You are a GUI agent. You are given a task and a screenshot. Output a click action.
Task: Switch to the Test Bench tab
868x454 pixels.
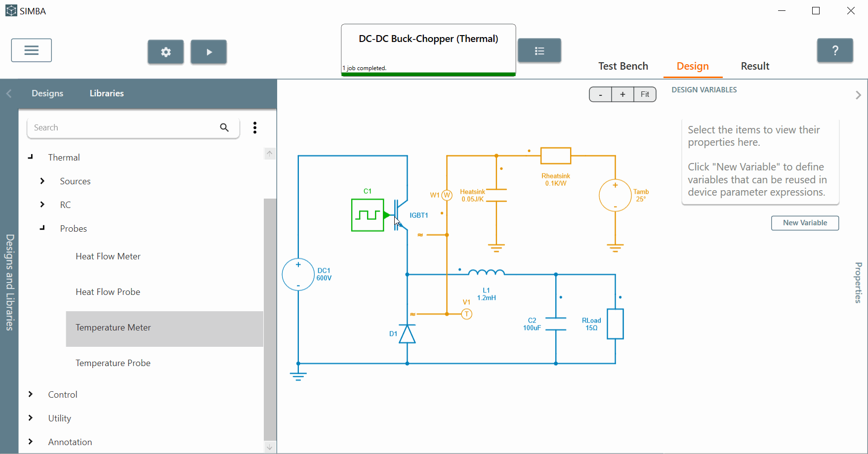coord(623,66)
